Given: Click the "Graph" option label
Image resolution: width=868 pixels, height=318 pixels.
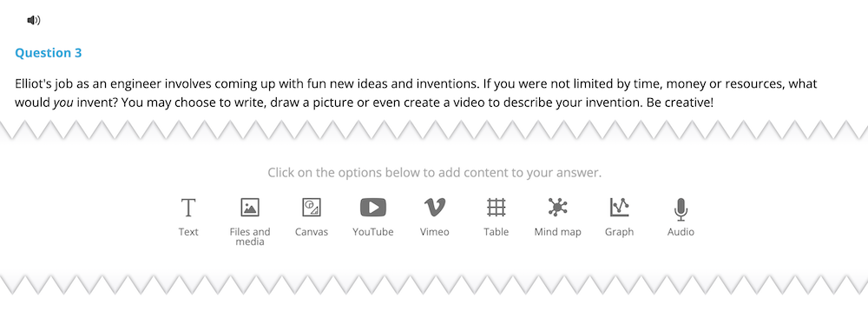Looking at the screenshot, I should (x=619, y=232).
